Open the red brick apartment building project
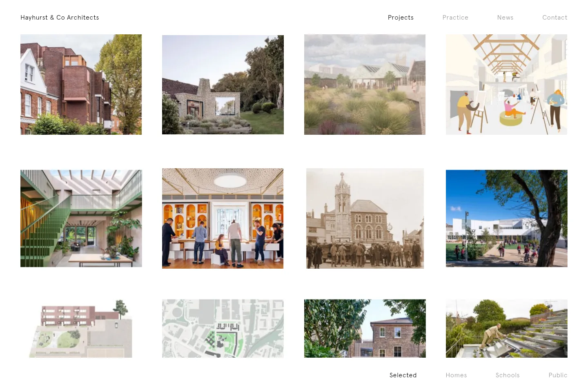 pos(81,85)
